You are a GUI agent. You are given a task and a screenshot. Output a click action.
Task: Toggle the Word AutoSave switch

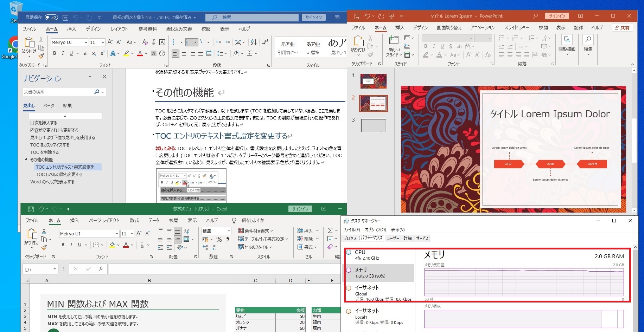pyautogui.click(x=52, y=17)
